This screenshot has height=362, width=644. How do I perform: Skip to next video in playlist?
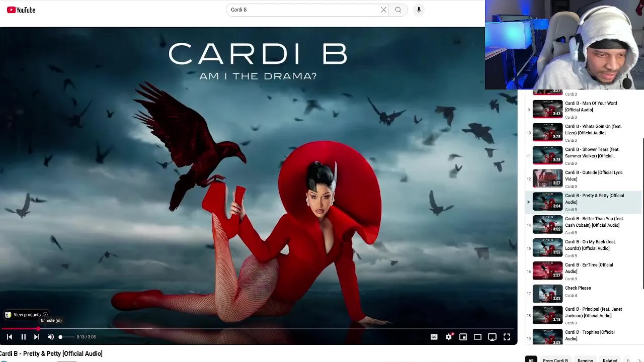click(36, 337)
